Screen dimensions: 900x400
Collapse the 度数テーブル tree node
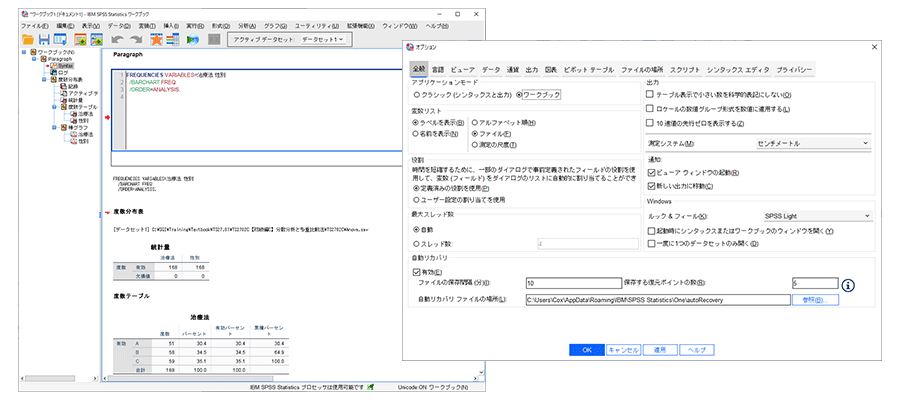54,107
